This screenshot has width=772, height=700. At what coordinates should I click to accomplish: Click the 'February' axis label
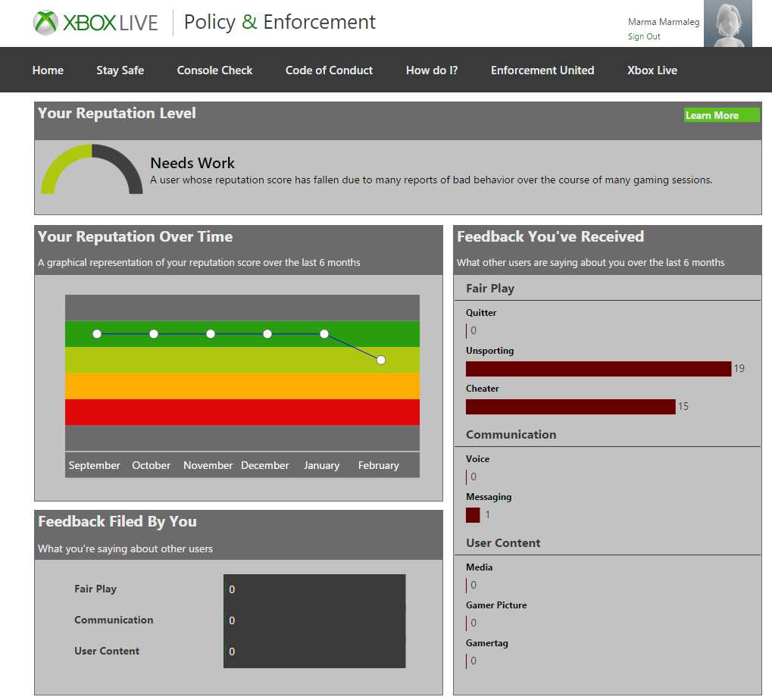click(379, 465)
